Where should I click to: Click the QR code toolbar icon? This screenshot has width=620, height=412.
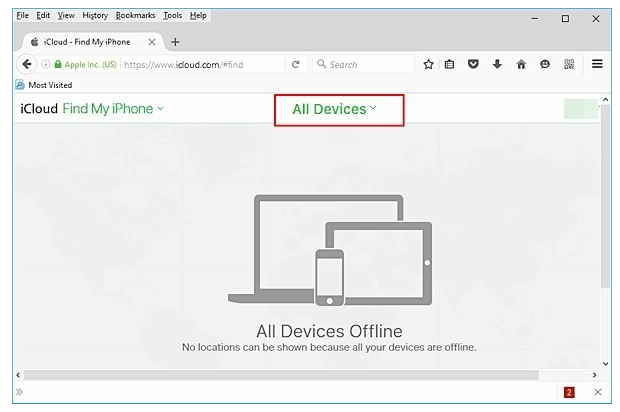[569, 64]
